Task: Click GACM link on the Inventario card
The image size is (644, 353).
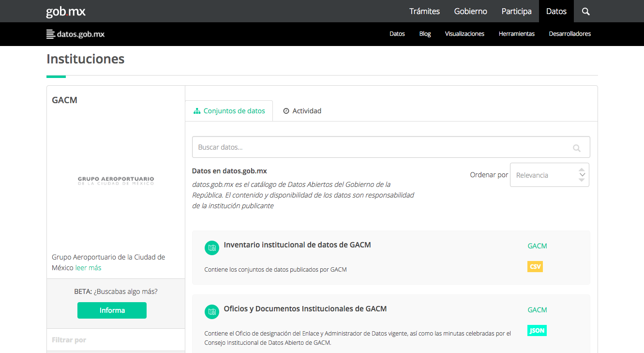Action: [x=537, y=246]
